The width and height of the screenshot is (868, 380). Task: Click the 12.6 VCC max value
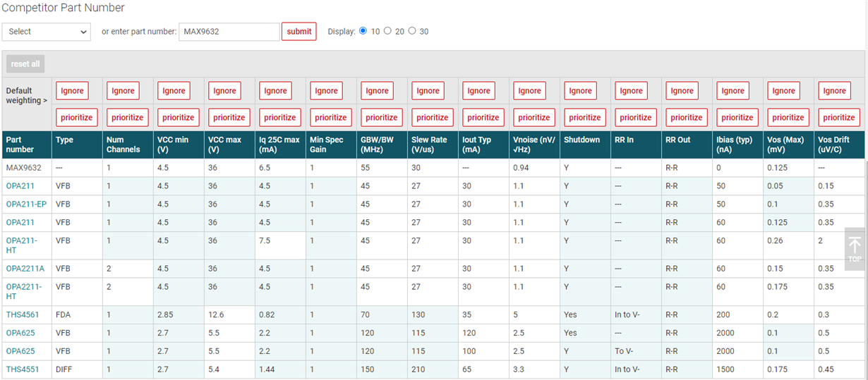(216, 314)
